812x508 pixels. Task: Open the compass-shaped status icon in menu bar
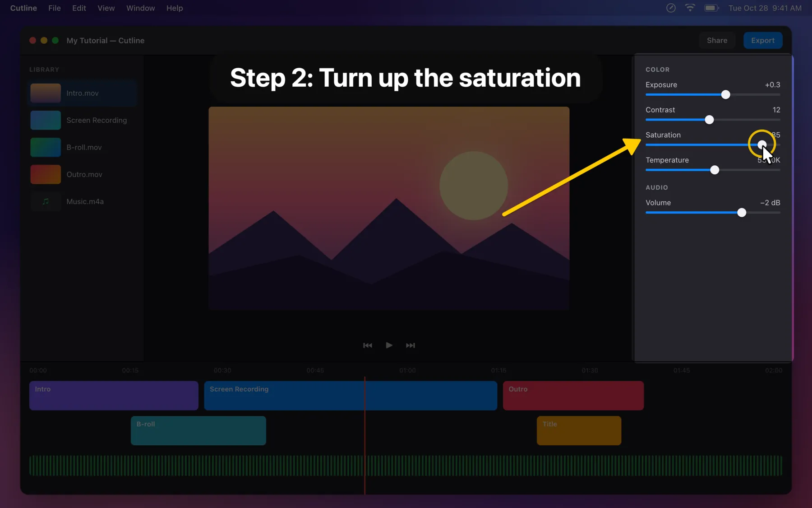[x=671, y=8]
